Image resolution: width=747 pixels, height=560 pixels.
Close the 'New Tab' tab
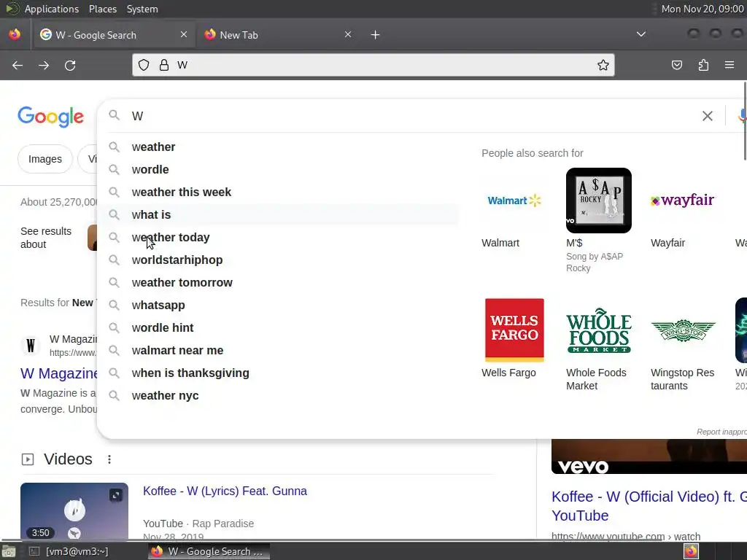coord(348,34)
